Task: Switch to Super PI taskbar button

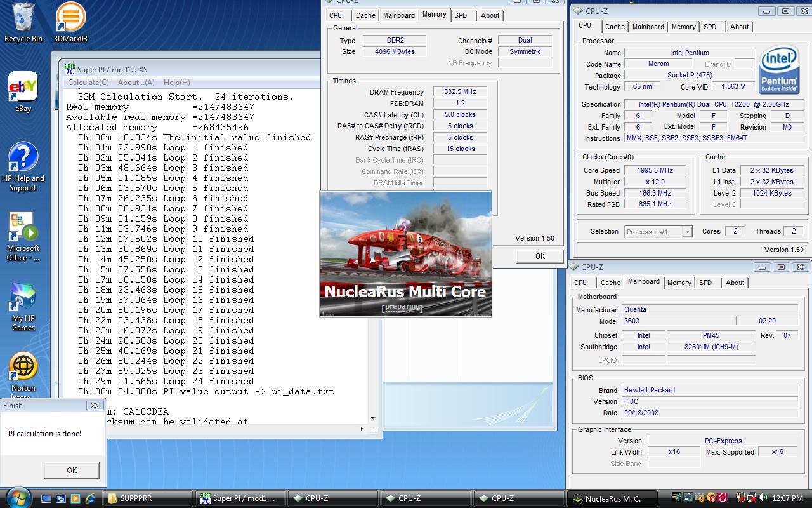Action: click(240, 498)
